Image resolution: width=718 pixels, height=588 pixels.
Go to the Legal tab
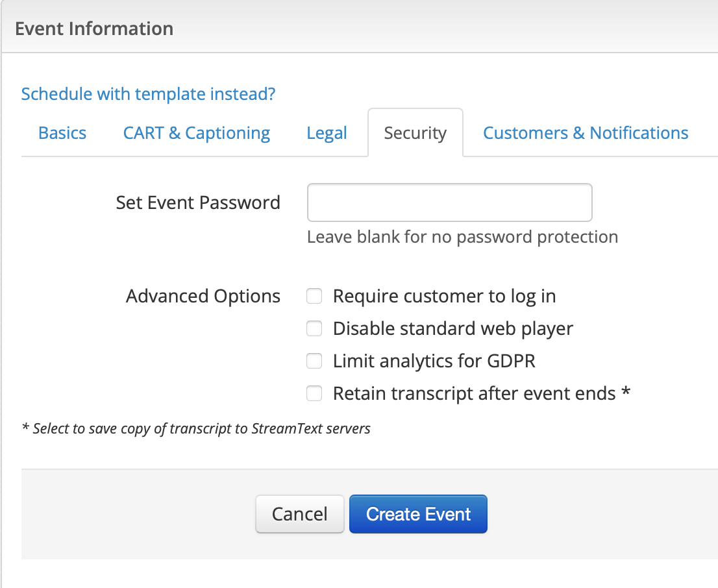(327, 133)
